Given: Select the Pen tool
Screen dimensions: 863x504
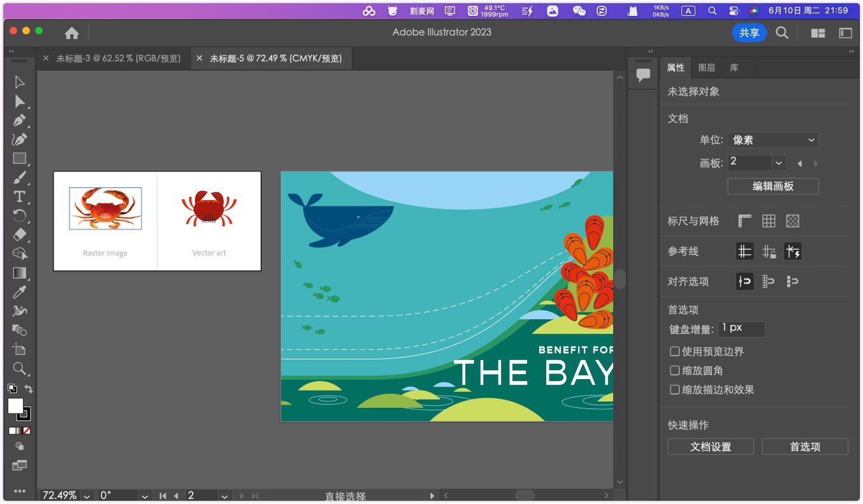Looking at the screenshot, I should click(x=20, y=120).
